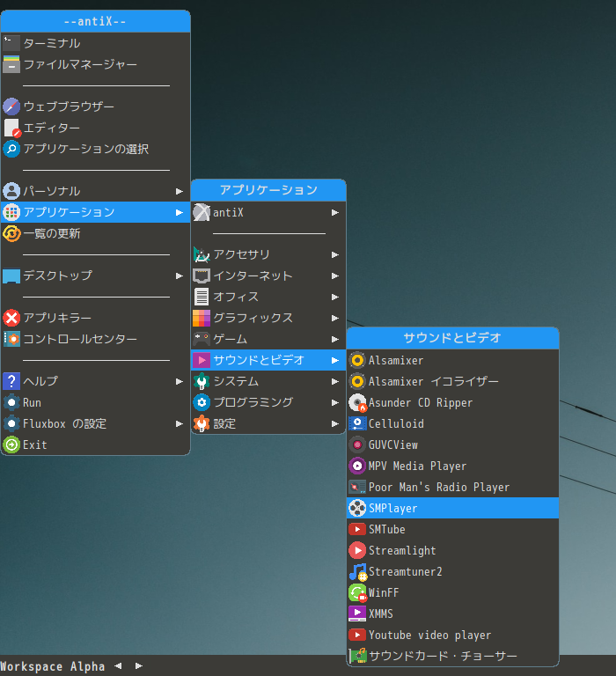
Task: Open the システム category
Action: click(x=268, y=381)
